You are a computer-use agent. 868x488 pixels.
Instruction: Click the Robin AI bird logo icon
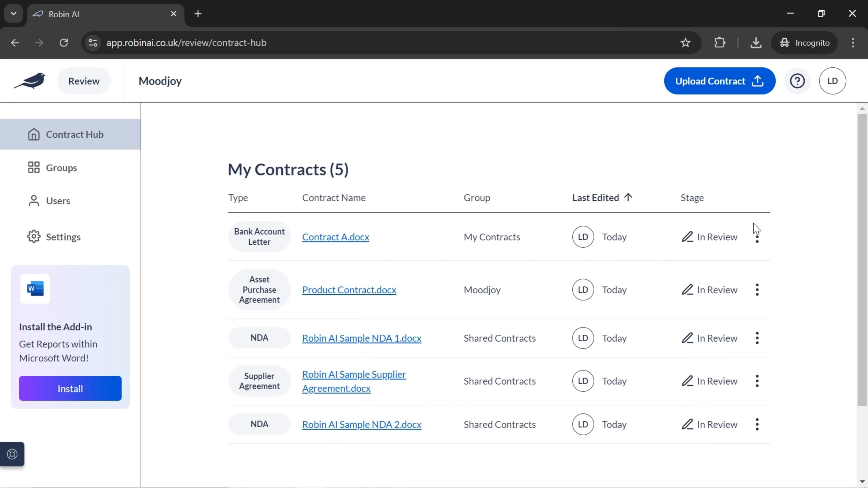(30, 80)
